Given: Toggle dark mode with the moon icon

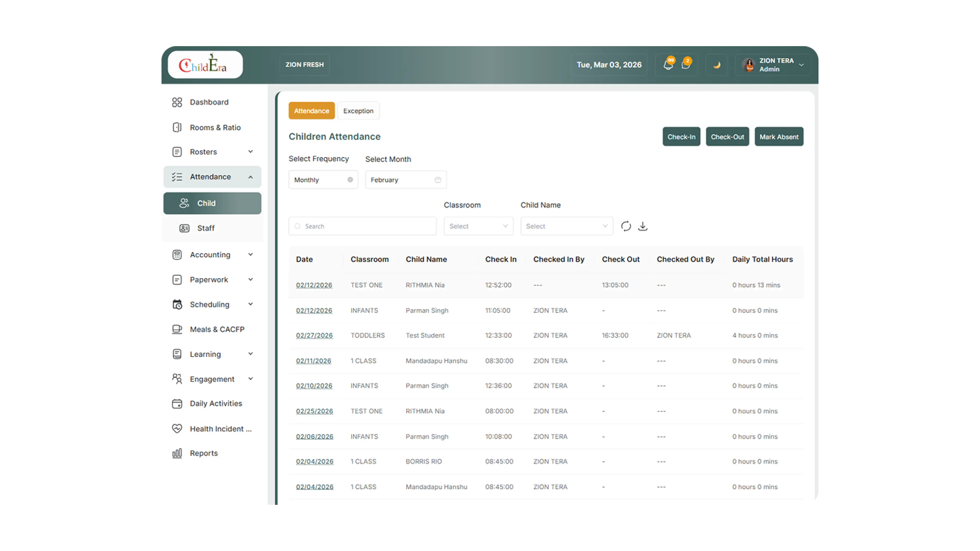Looking at the screenshot, I should pos(716,65).
